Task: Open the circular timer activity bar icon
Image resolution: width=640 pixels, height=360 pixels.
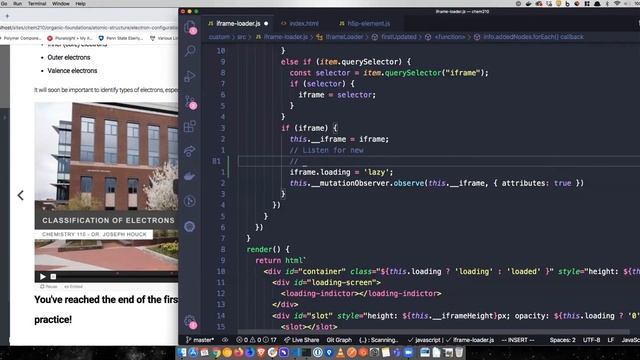Action: [x=190, y=201]
